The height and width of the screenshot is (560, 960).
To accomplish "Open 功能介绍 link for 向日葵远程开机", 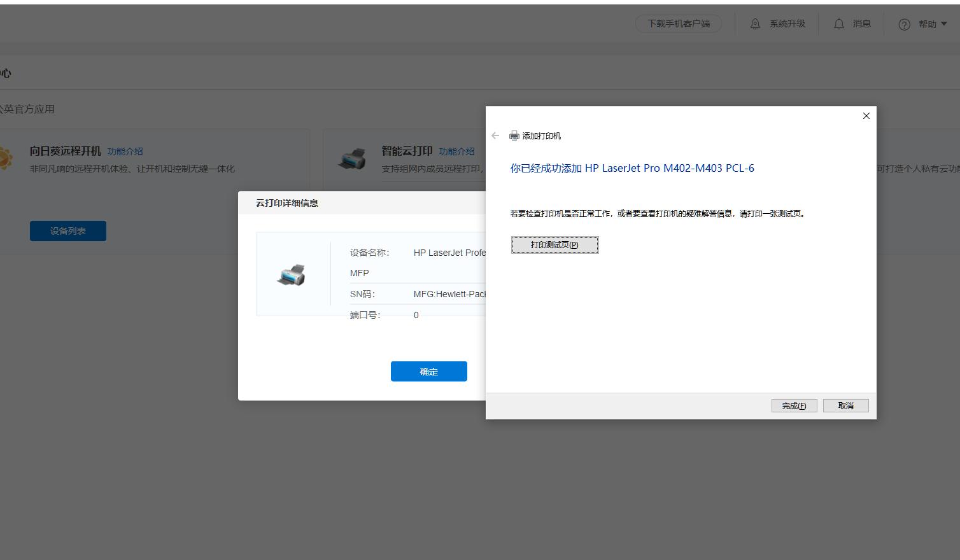I will (125, 151).
